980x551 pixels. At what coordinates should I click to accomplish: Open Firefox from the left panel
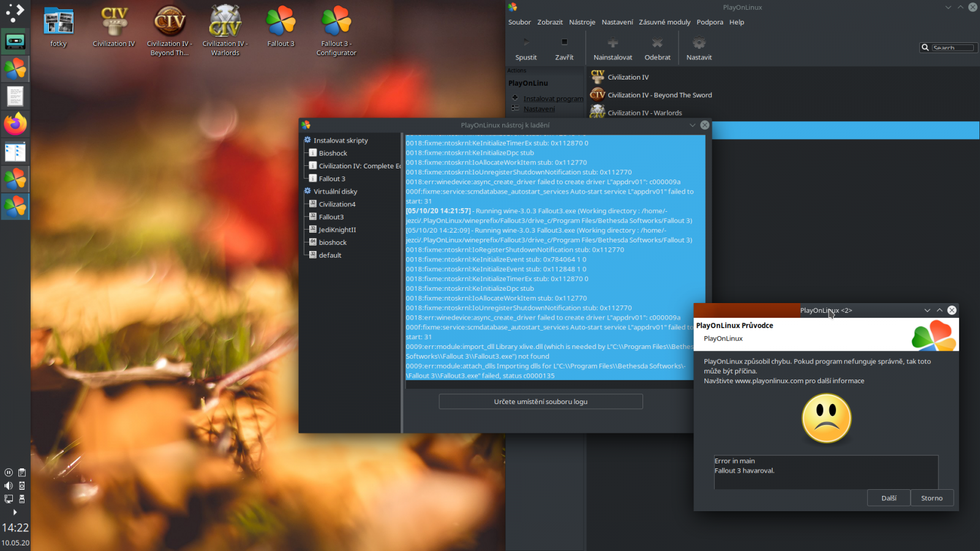pyautogui.click(x=15, y=124)
